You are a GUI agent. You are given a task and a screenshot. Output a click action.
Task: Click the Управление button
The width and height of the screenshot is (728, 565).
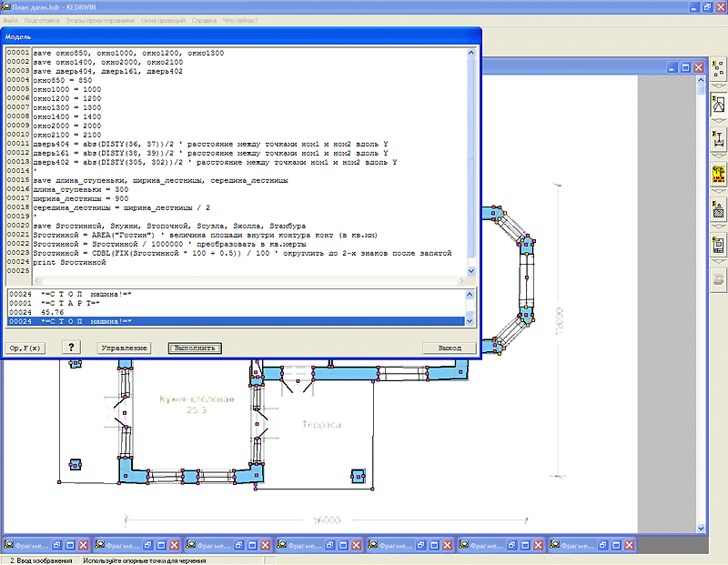pyautogui.click(x=124, y=348)
